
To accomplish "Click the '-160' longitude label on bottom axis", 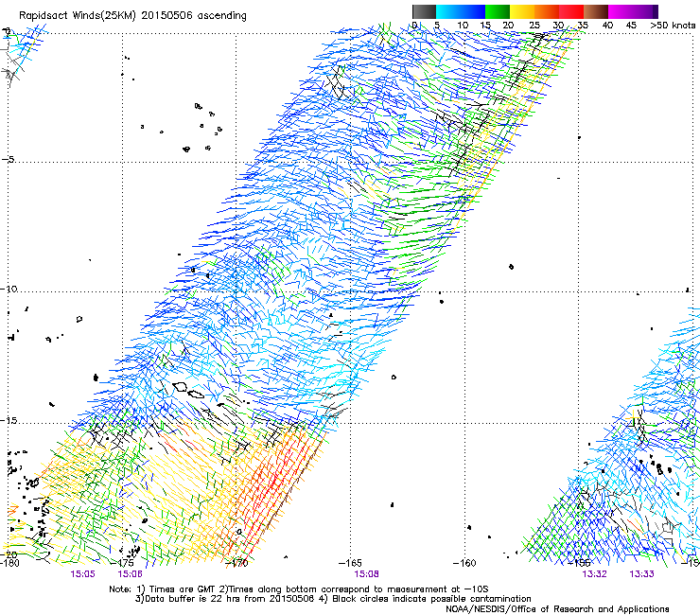I will [464, 563].
